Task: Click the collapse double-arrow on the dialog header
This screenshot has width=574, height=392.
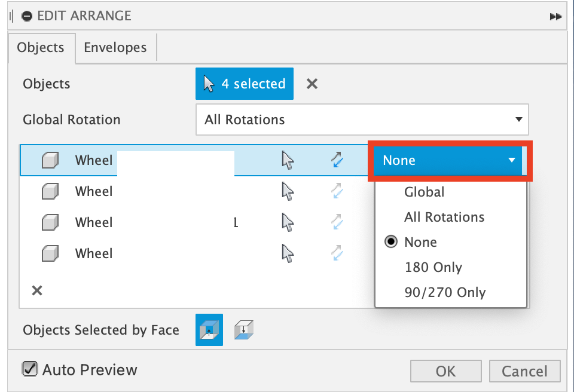Action: coord(555,16)
